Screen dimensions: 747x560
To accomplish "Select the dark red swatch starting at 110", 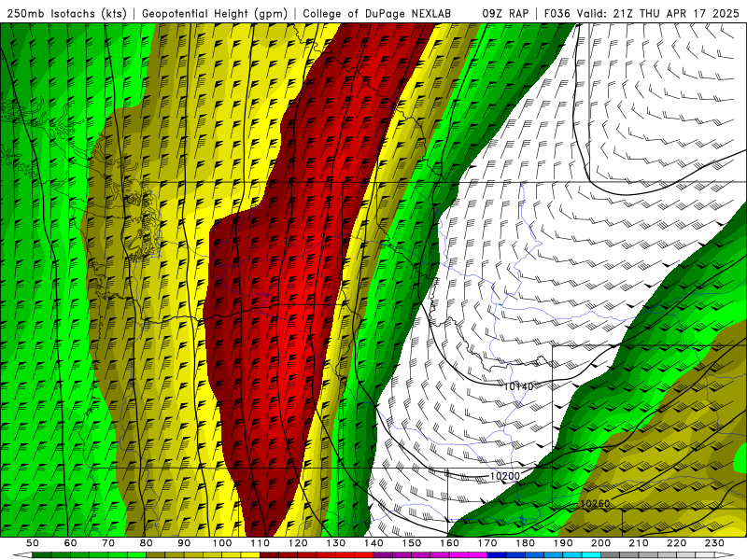I will coord(270,555).
